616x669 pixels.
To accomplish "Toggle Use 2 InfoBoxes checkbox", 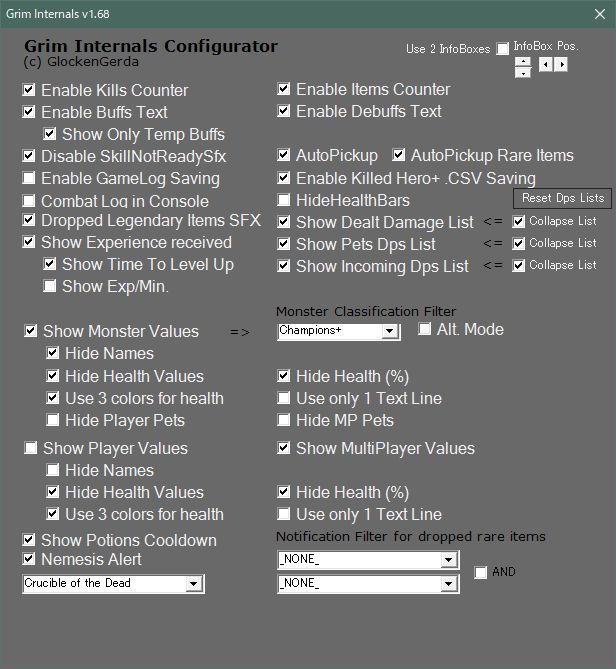I will tap(503, 49).
